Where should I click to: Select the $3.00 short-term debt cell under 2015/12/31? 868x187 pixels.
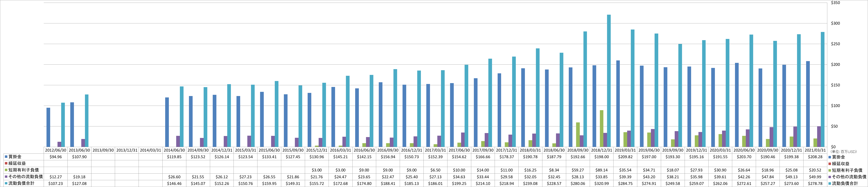click(317, 170)
